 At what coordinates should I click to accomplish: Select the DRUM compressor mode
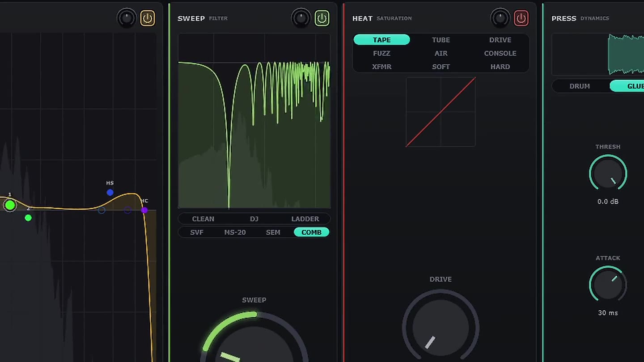[580, 86]
